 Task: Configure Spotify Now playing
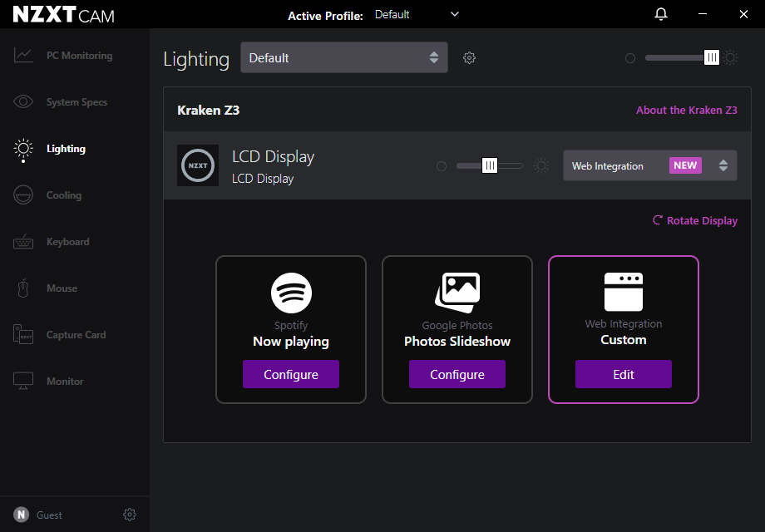pyautogui.click(x=291, y=374)
